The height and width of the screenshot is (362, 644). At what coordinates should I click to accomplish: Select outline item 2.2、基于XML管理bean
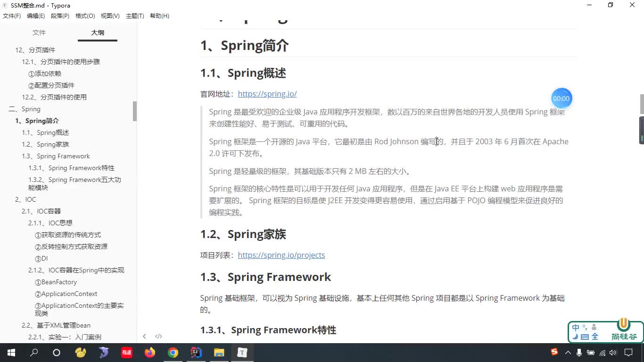56,325
